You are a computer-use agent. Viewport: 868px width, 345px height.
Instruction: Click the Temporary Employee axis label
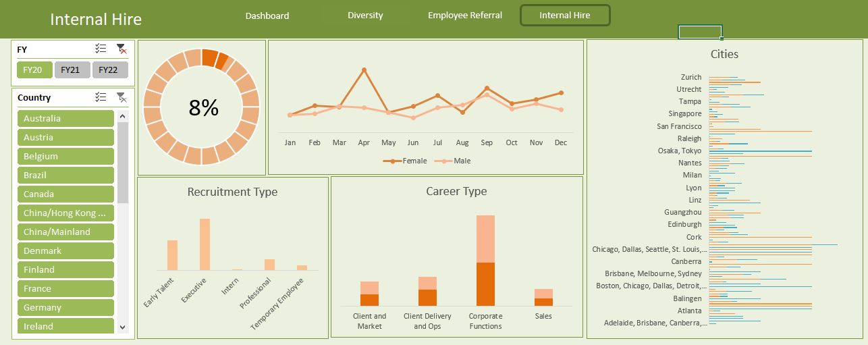point(277,303)
